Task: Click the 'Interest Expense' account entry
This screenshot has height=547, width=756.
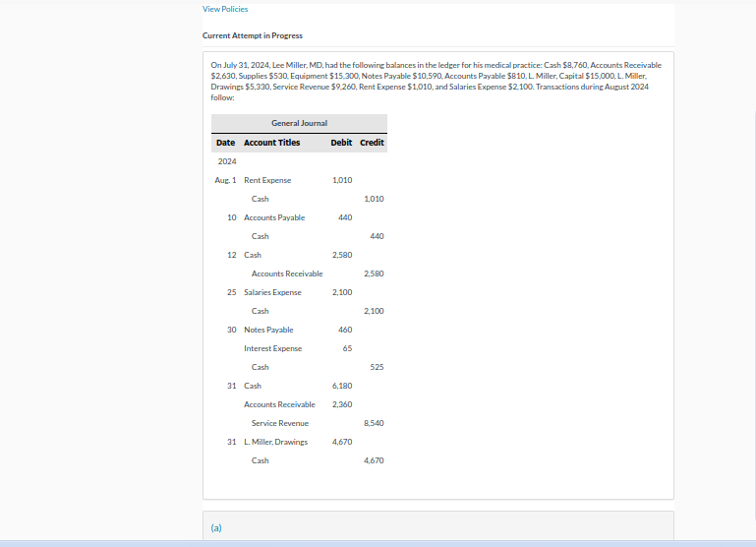Action: point(273,348)
